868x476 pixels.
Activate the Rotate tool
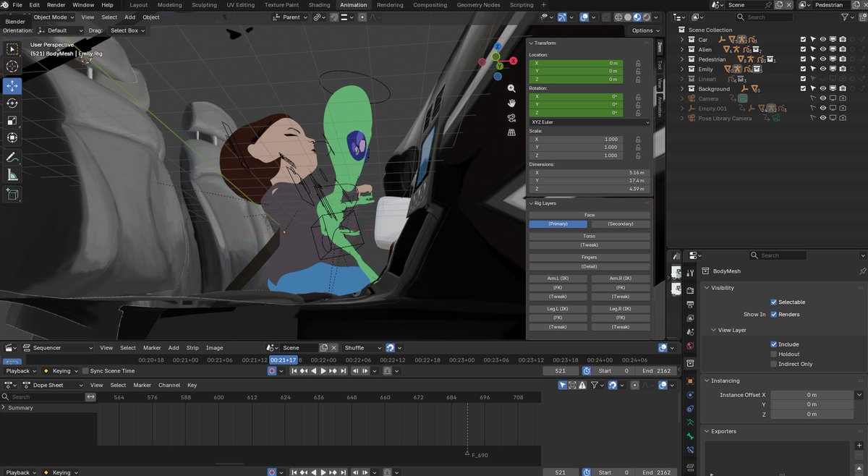[x=12, y=103]
